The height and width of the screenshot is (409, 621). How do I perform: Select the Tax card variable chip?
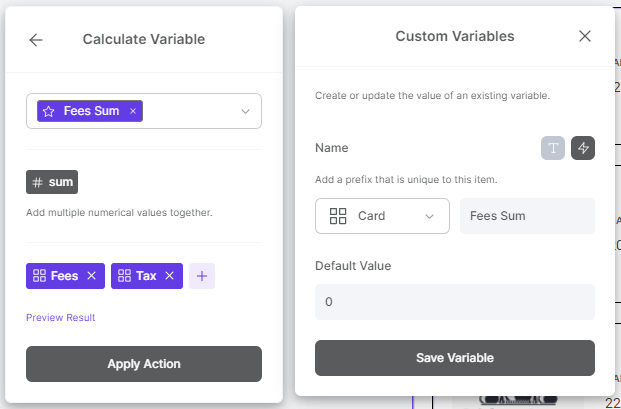click(137, 276)
